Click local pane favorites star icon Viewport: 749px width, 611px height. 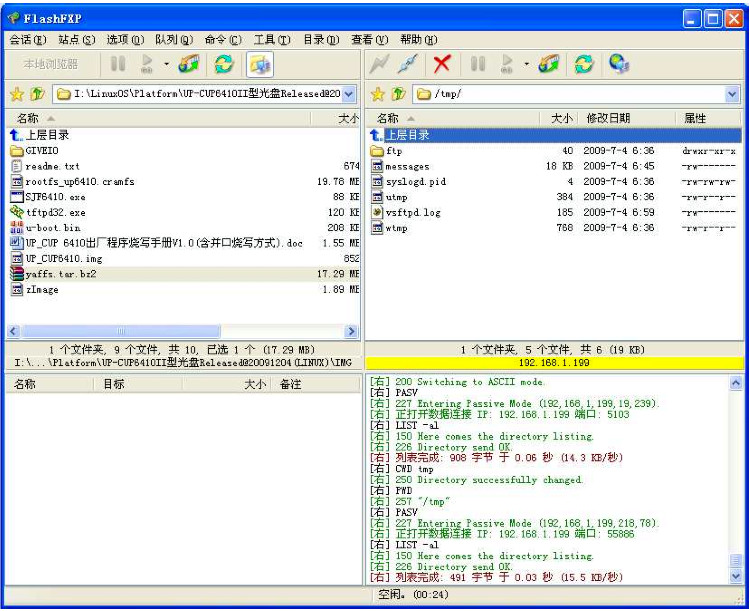tap(17, 94)
